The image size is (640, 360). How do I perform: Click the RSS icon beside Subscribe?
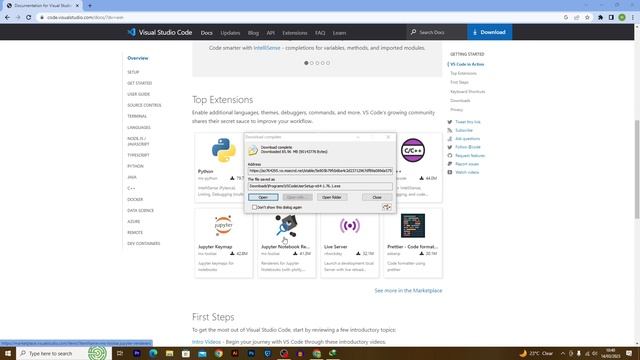click(450, 130)
